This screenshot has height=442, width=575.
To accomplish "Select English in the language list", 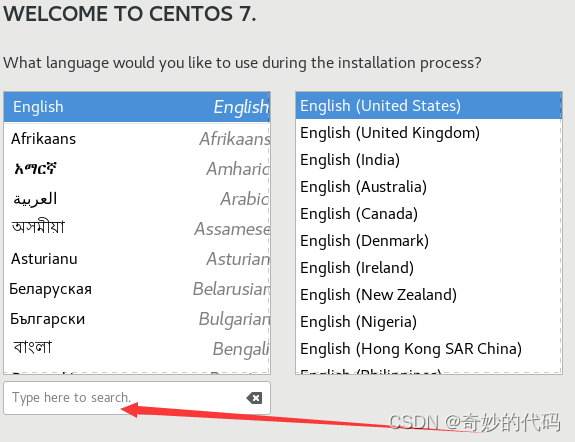I will click(x=137, y=107).
